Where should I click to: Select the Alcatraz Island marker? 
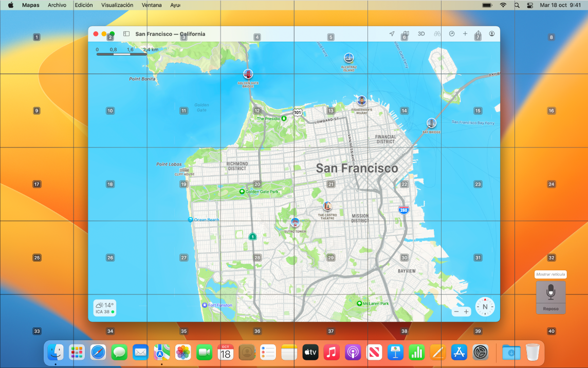(350, 57)
